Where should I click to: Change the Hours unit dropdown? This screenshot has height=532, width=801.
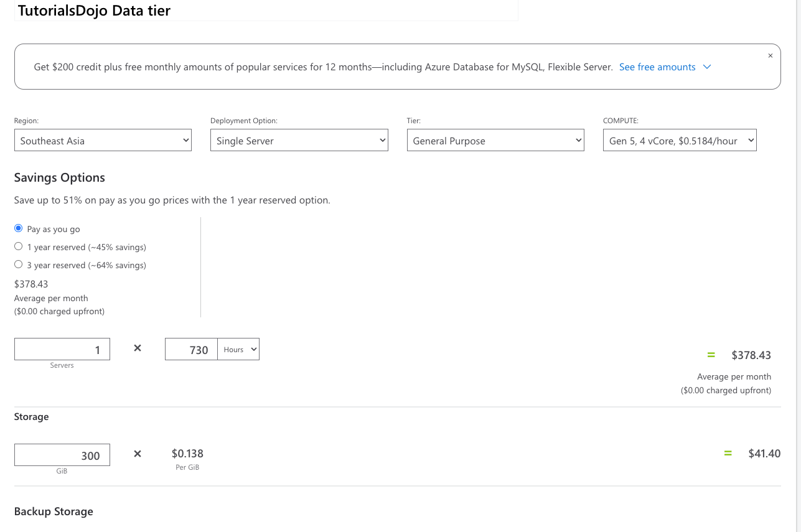click(238, 349)
